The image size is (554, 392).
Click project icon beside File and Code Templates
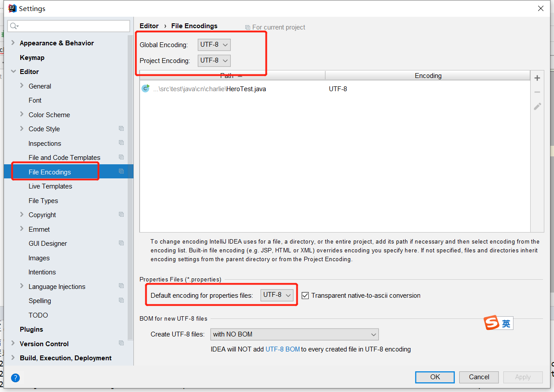pos(121,157)
